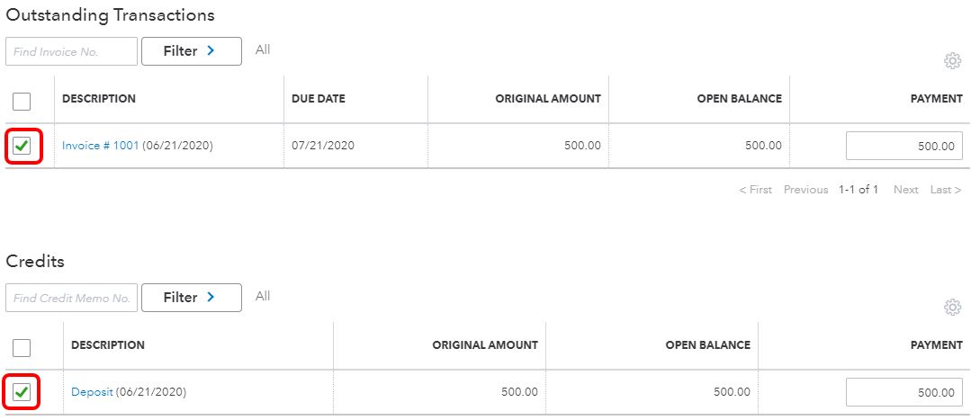Click the Find Invoice No. search field
980x420 pixels.
coord(71,51)
